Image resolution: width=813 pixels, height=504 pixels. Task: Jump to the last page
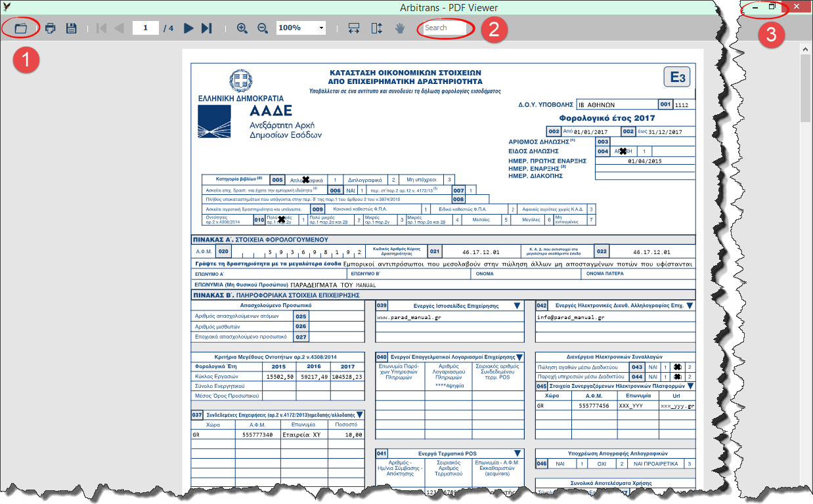point(207,28)
